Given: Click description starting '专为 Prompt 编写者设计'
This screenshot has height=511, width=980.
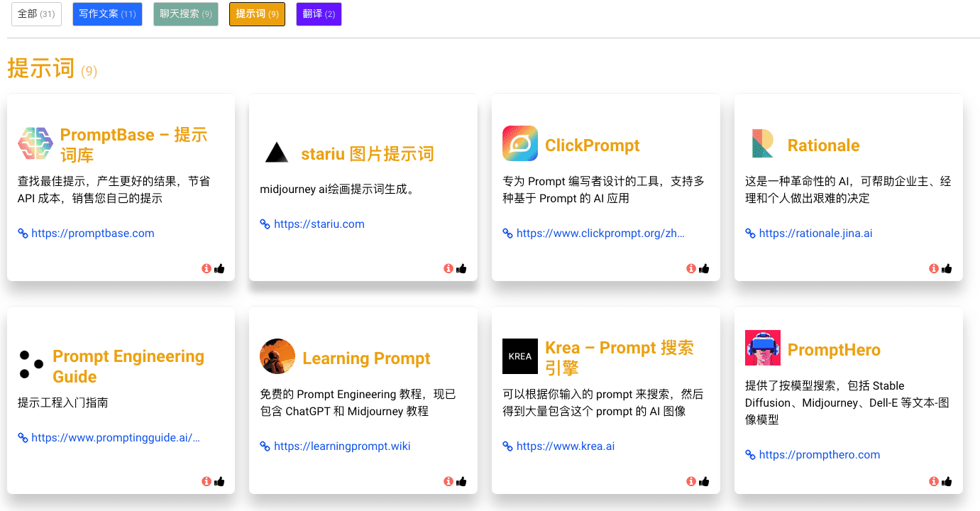Looking at the screenshot, I should click(604, 189).
